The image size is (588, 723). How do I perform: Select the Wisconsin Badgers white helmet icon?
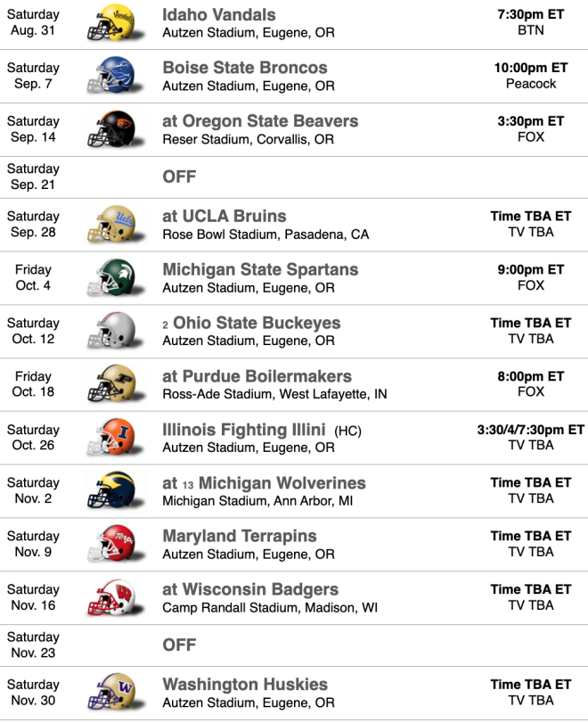point(116,597)
